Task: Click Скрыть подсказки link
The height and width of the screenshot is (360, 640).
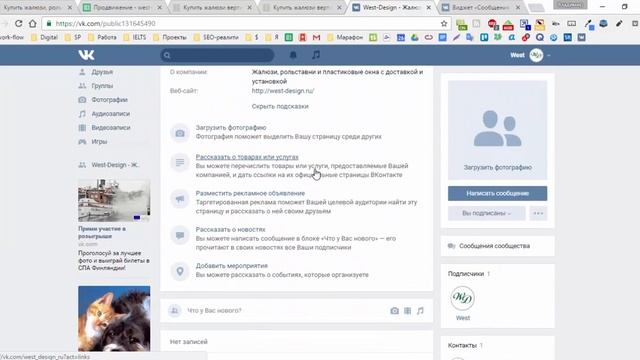Action: [x=280, y=106]
